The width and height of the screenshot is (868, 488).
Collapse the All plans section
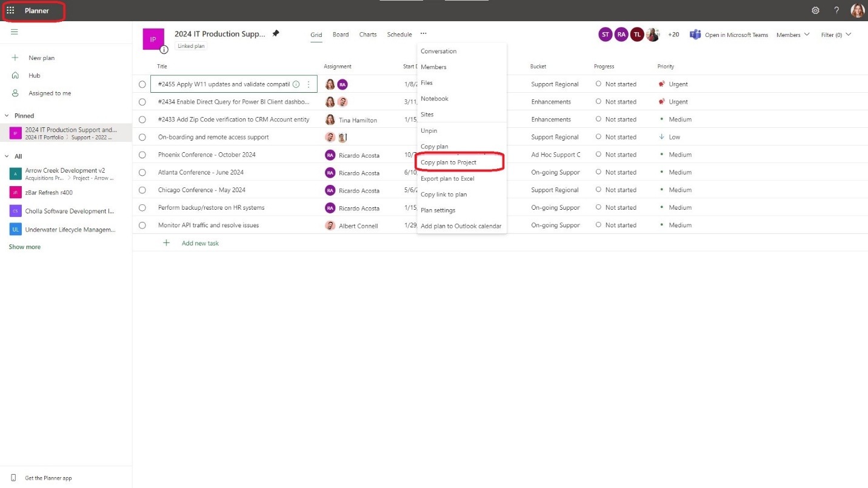7,156
